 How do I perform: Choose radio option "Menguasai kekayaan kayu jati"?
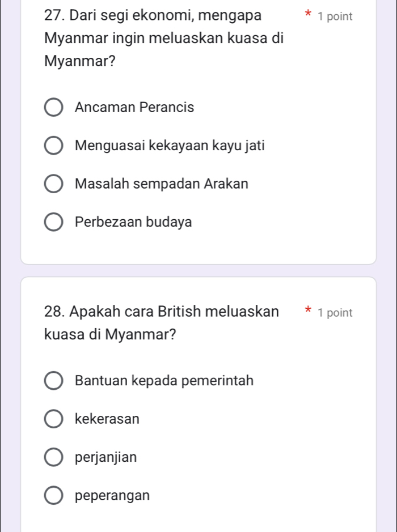pos(54,146)
